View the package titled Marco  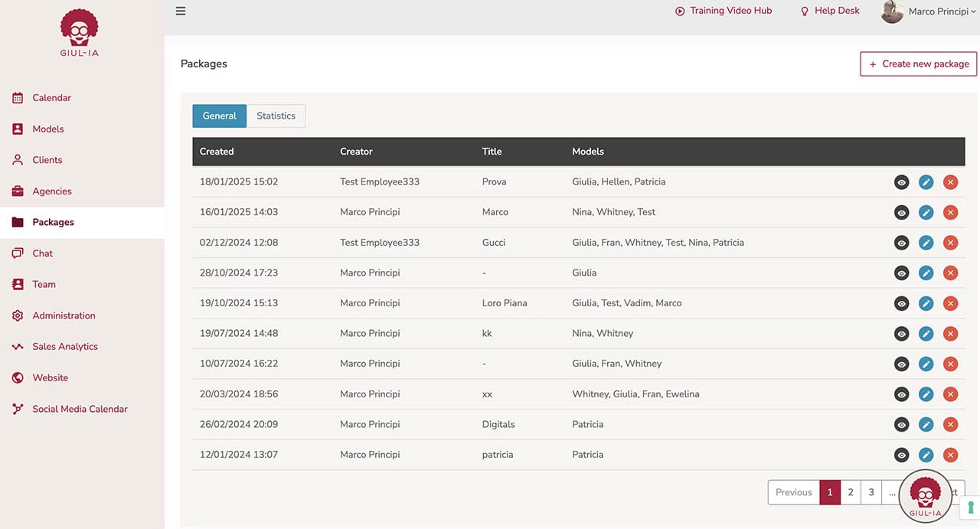[x=902, y=212]
